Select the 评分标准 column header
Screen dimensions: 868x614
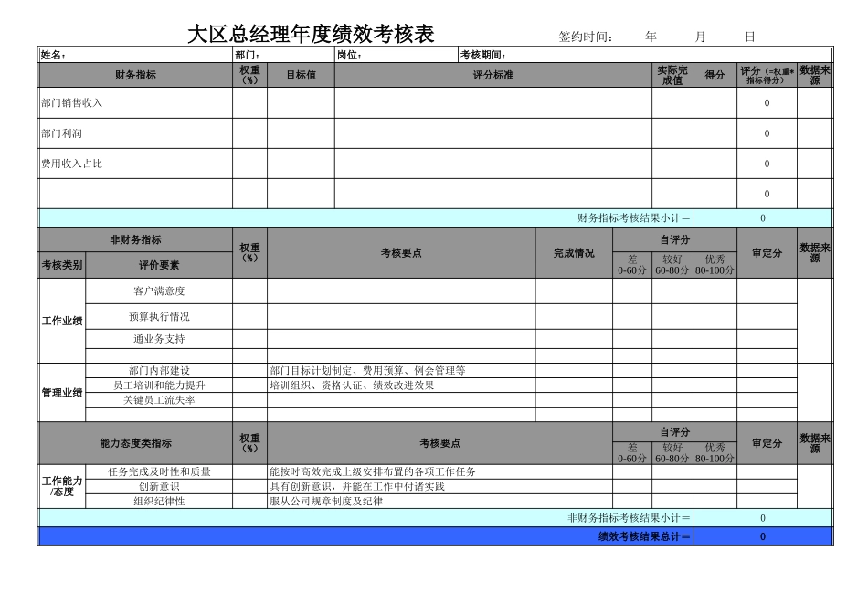(493, 75)
